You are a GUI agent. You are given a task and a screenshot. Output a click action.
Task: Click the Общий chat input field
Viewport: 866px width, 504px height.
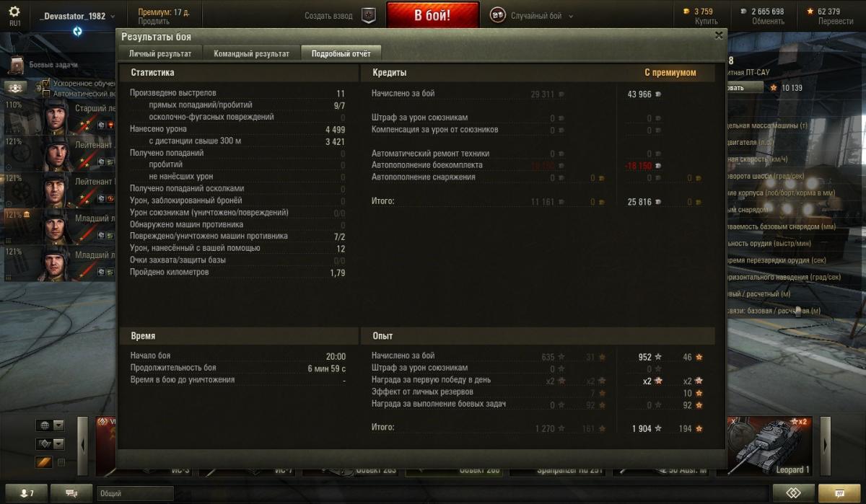pos(135,493)
